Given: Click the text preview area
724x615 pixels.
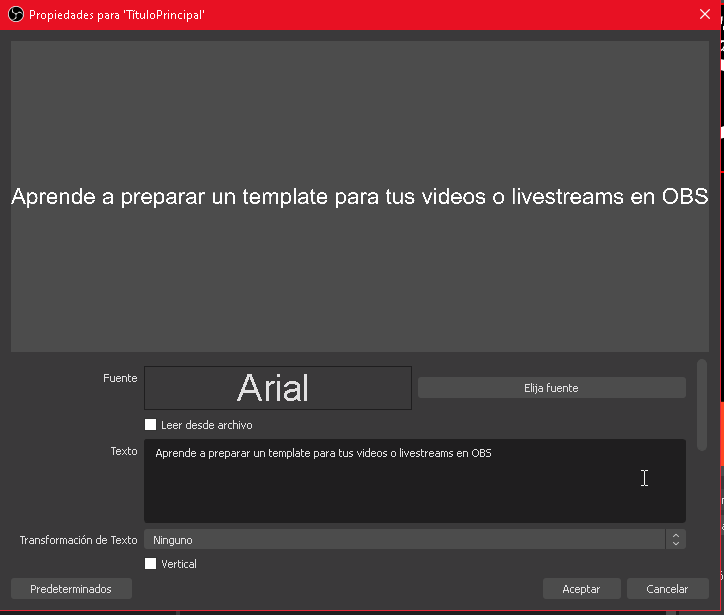Looking at the screenshot, I should coord(360,196).
